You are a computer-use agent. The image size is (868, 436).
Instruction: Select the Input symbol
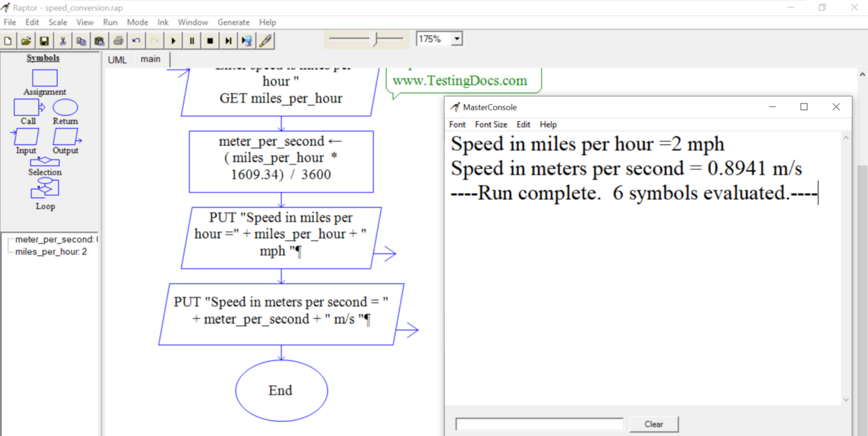tap(25, 136)
